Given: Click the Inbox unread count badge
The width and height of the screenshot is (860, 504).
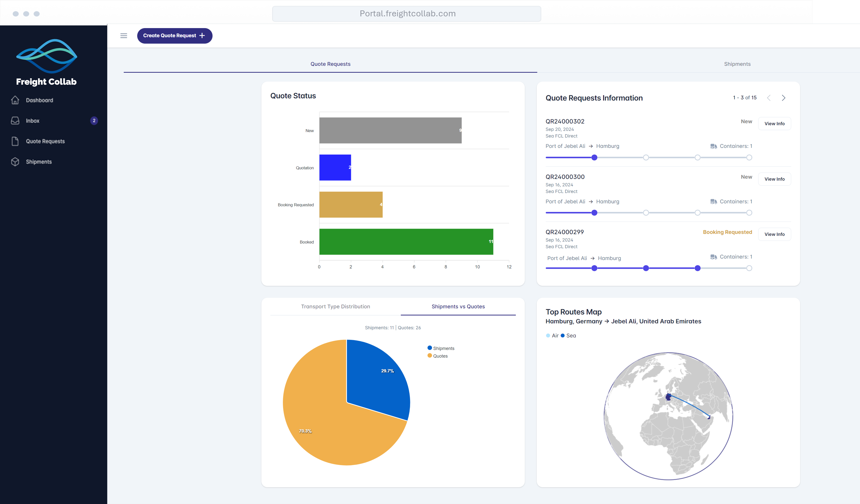Looking at the screenshot, I should (x=94, y=120).
